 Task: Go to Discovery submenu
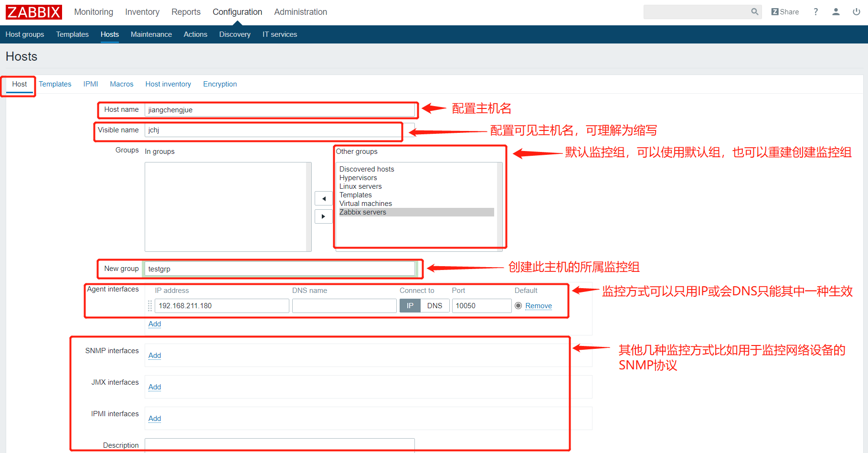point(235,34)
